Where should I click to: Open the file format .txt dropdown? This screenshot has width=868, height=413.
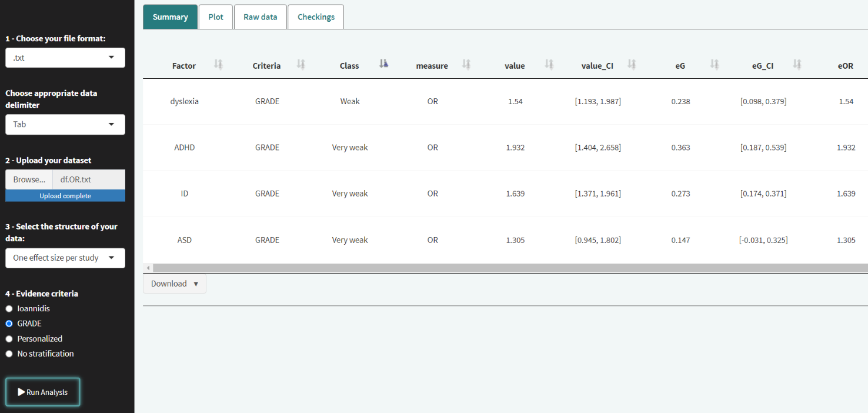click(x=65, y=58)
